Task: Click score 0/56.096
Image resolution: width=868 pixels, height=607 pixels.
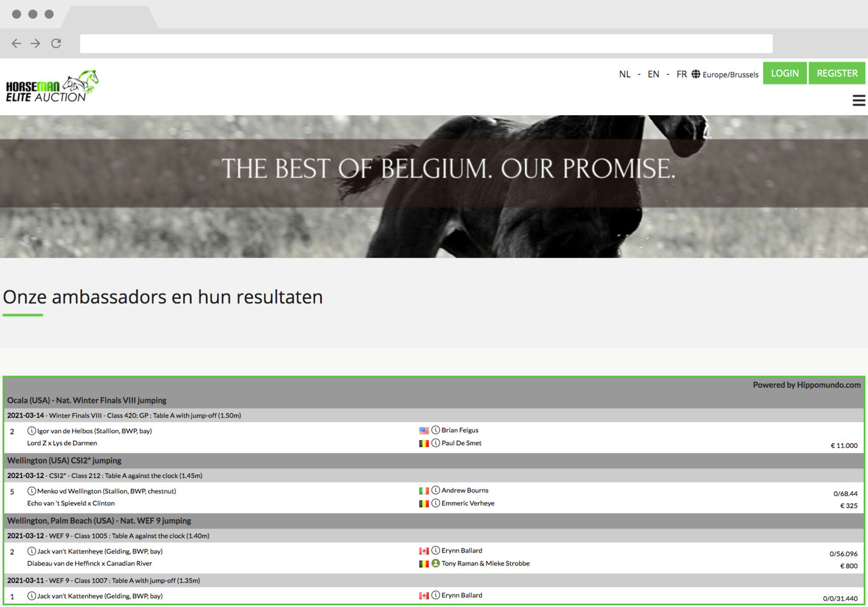Action: tap(843, 554)
